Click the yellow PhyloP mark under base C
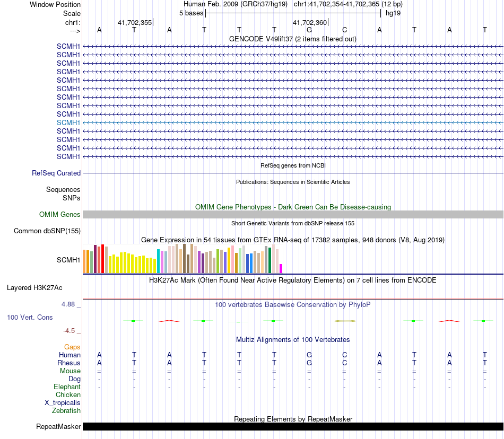The width and height of the screenshot is (504, 439). pyautogui.click(x=344, y=321)
